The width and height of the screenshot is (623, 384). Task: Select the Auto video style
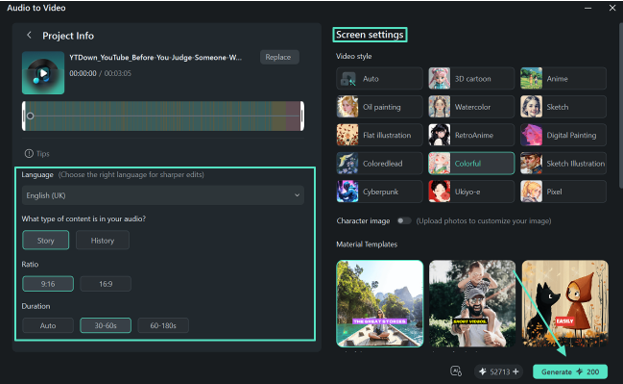[379, 79]
